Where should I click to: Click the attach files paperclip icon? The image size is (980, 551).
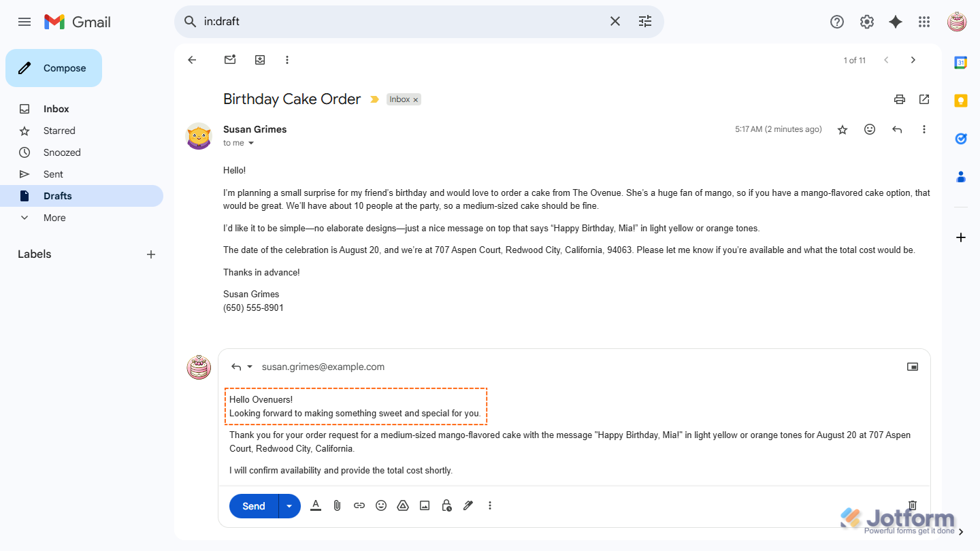337,505
